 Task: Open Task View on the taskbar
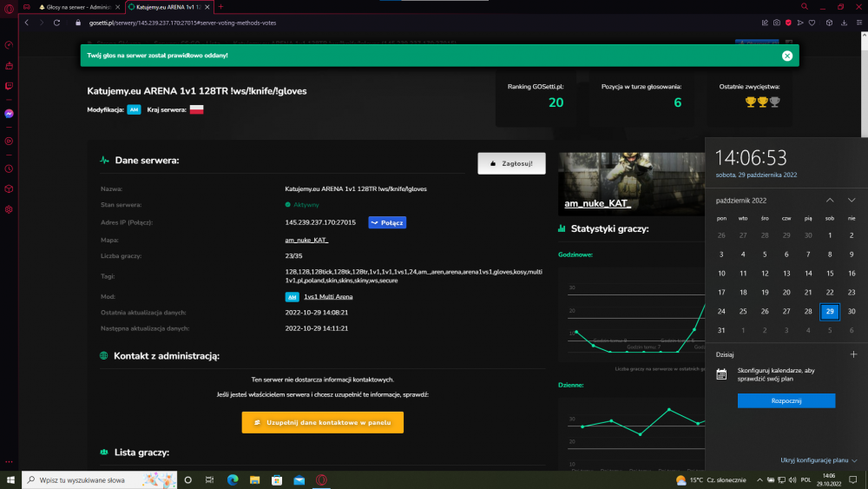pos(209,480)
